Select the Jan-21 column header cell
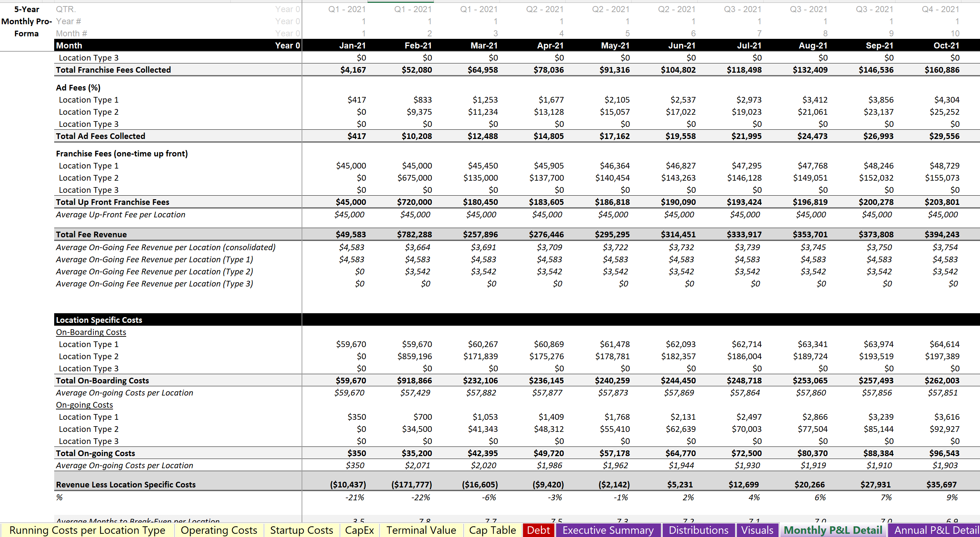Image resolution: width=980 pixels, height=537 pixels. [352, 46]
